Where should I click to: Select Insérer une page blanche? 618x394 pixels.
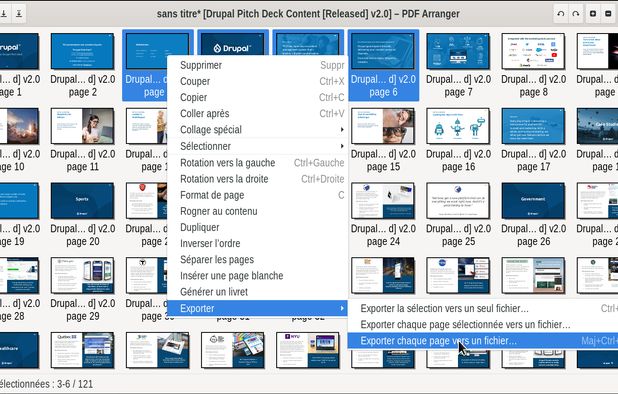(x=258, y=276)
